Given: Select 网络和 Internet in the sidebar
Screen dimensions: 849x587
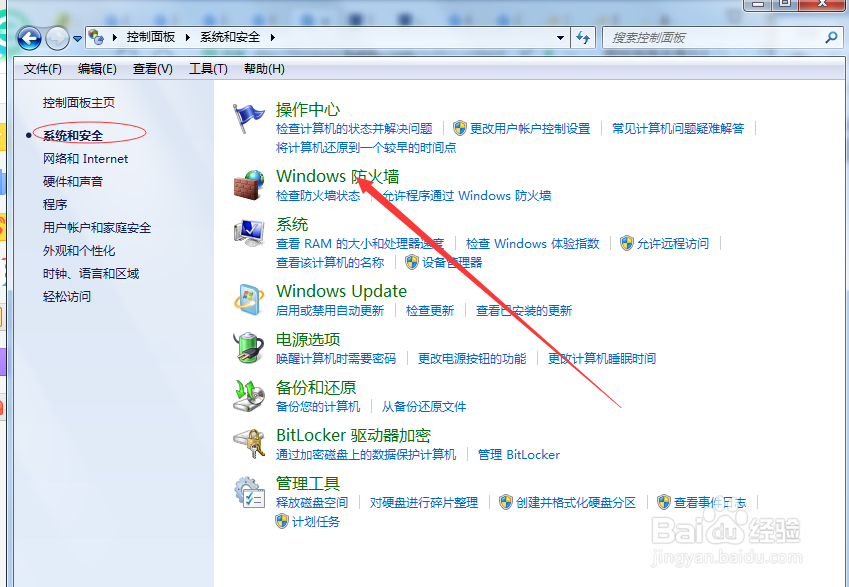Looking at the screenshot, I should 86,159.
